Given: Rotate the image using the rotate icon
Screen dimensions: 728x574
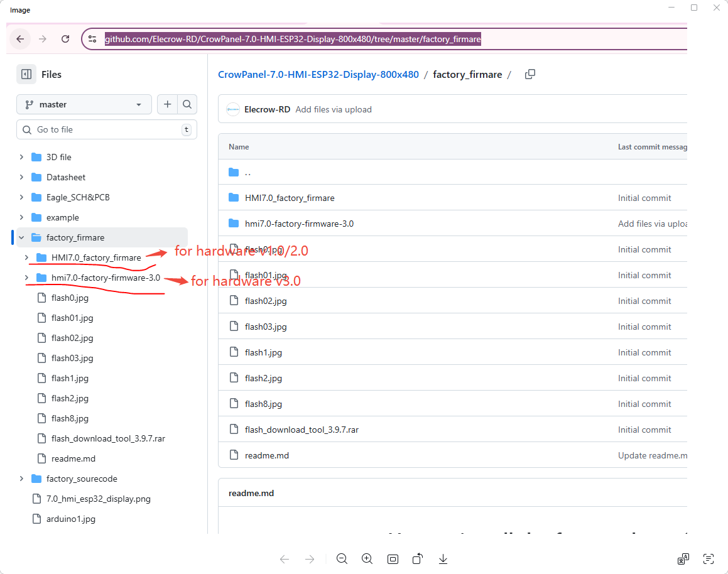Looking at the screenshot, I should [418, 559].
